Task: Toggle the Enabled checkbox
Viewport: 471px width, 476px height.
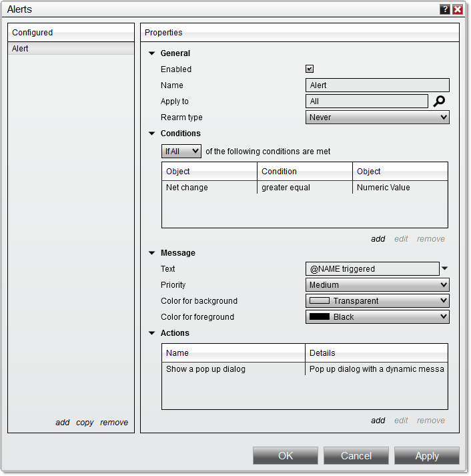Action: coord(310,69)
